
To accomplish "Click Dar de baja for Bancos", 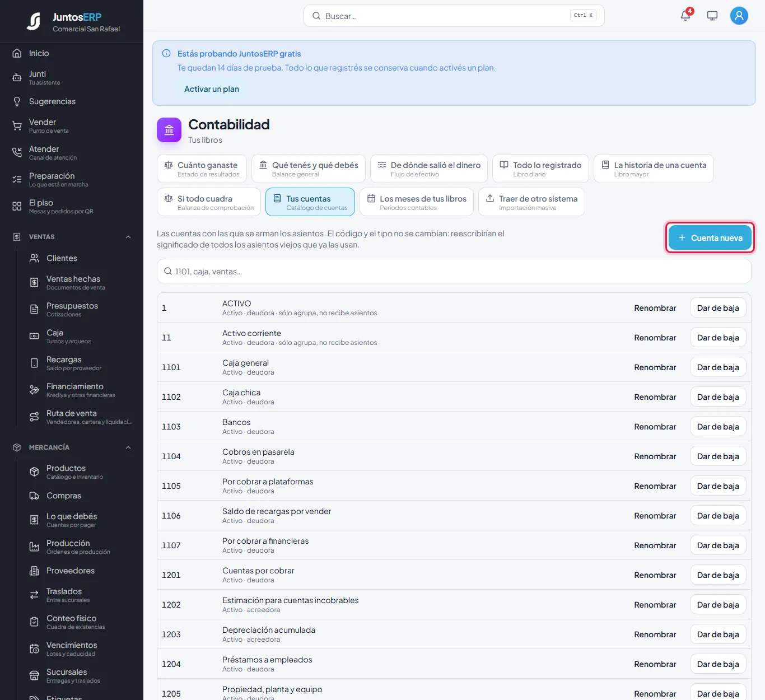I will tap(718, 427).
